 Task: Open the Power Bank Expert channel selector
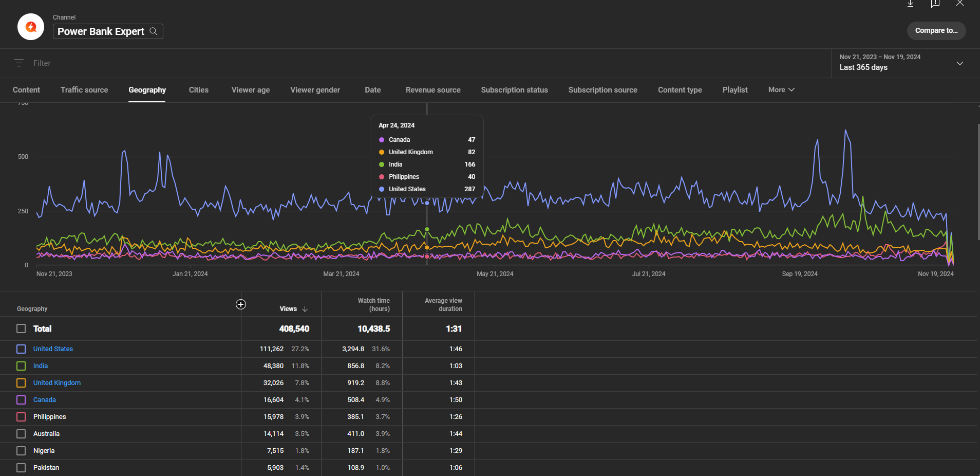click(108, 31)
